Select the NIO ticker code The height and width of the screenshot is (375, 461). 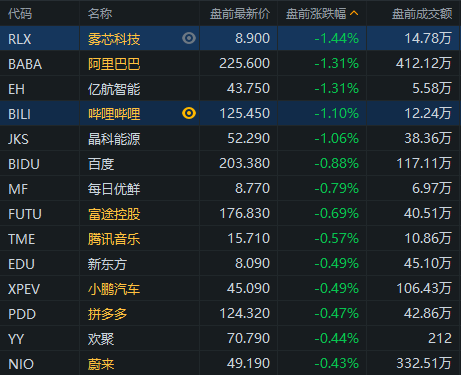(21, 364)
